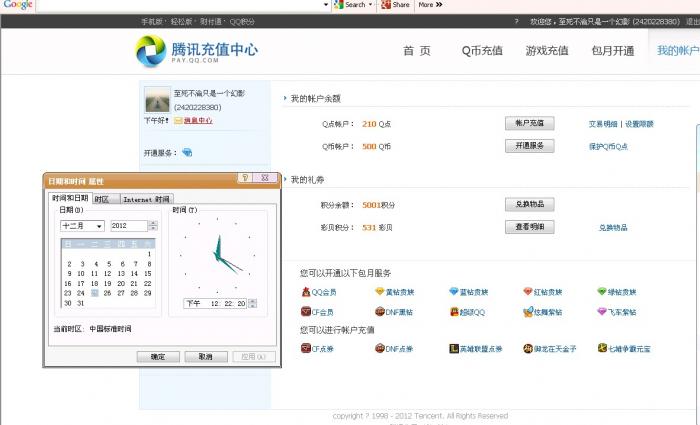Open the 财付通 link in the top bar

210,21
